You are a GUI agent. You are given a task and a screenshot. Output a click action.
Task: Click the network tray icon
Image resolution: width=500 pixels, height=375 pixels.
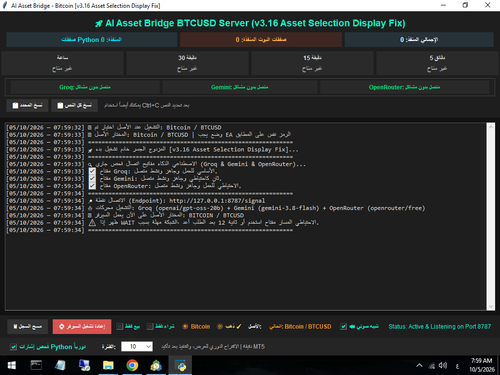coord(432,366)
